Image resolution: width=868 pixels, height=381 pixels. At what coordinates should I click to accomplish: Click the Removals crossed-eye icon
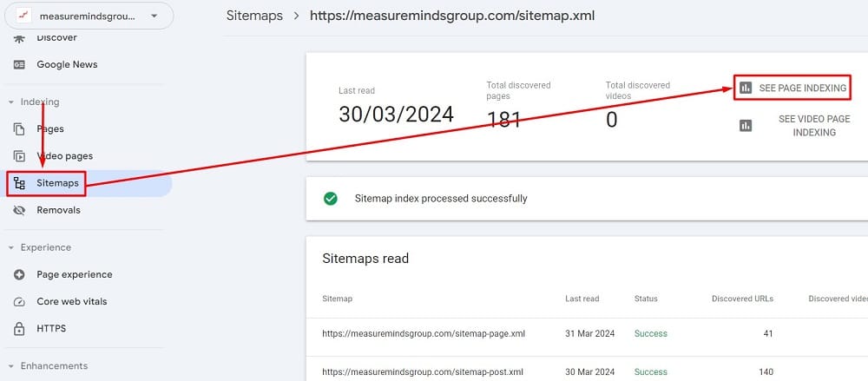(x=19, y=210)
